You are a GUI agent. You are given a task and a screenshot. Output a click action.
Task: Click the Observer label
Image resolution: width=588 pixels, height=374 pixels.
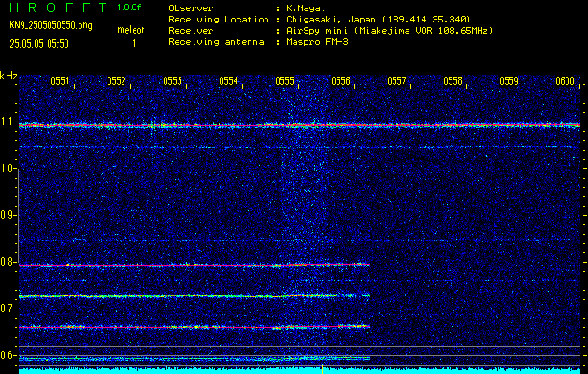point(191,8)
